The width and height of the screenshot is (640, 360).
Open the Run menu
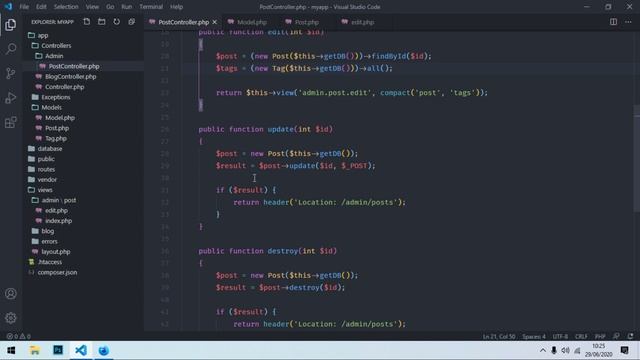click(x=127, y=7)
